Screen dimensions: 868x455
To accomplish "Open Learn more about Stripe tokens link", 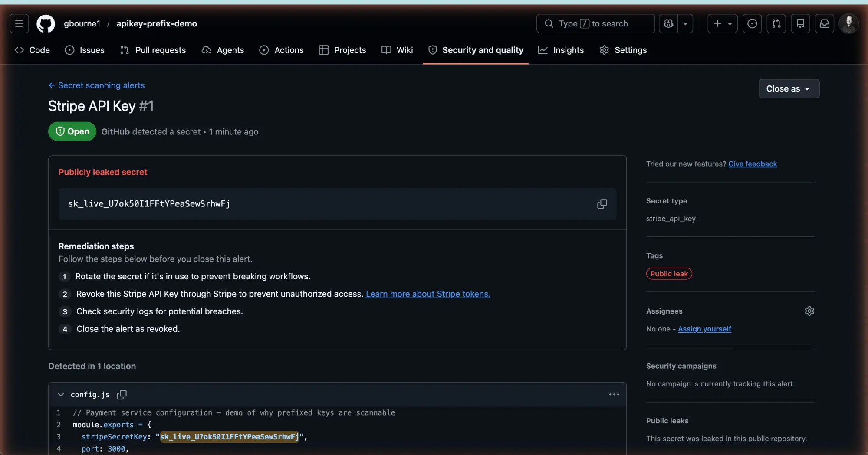I will 427,294.
